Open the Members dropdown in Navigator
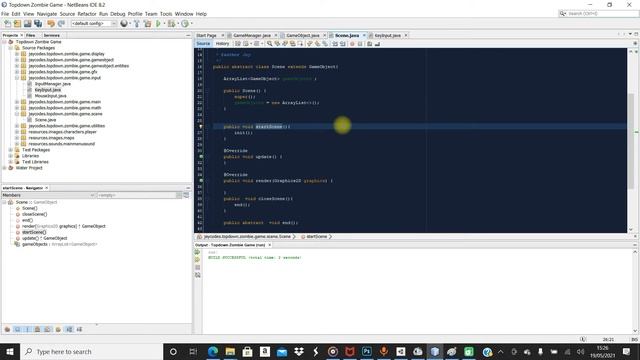This screenshot has width=640, height=360. 48,195
